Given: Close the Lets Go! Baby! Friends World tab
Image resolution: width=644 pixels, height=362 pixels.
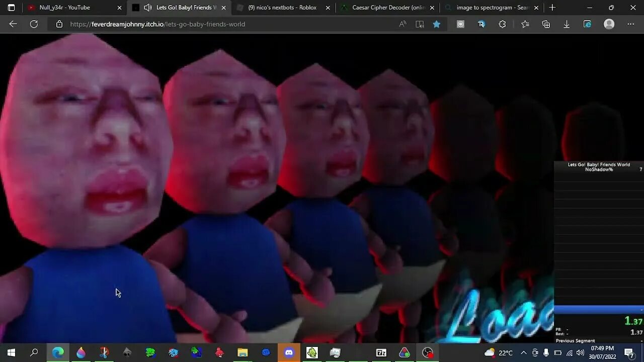Looking at the screenshot, I should 223,8.
